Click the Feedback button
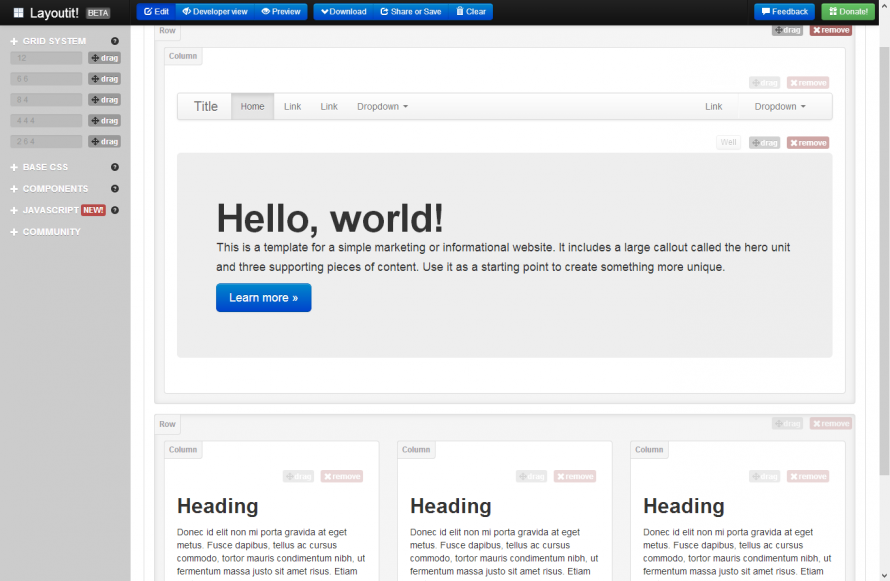 pos(784,11)
